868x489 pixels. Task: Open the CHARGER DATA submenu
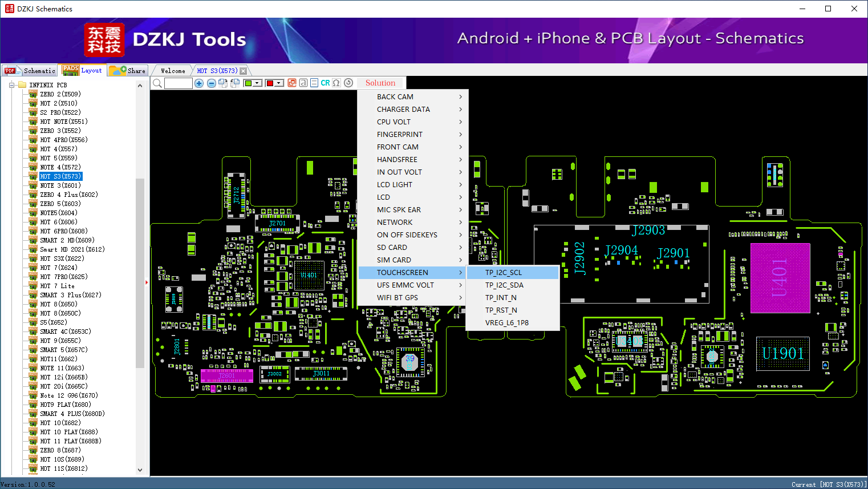click(413, 110)
